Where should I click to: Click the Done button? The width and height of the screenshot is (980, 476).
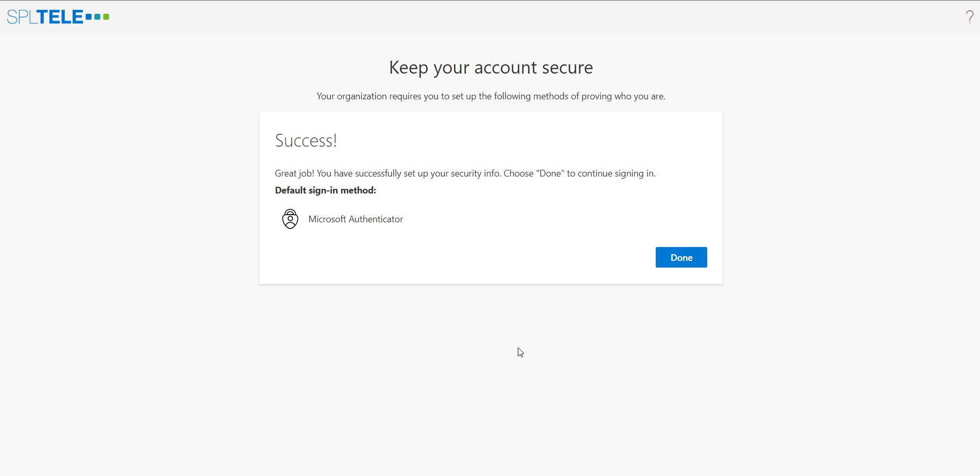681,257
